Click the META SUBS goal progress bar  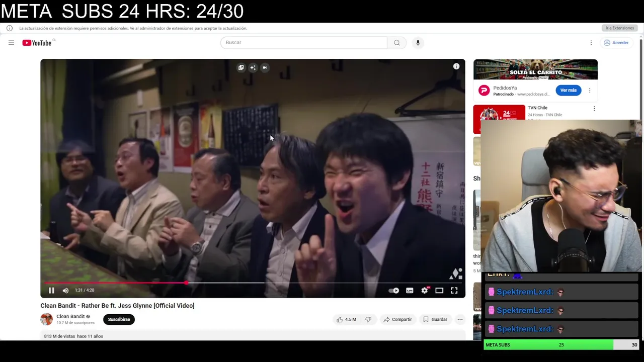pyautogui.click(x=561, y=345)
